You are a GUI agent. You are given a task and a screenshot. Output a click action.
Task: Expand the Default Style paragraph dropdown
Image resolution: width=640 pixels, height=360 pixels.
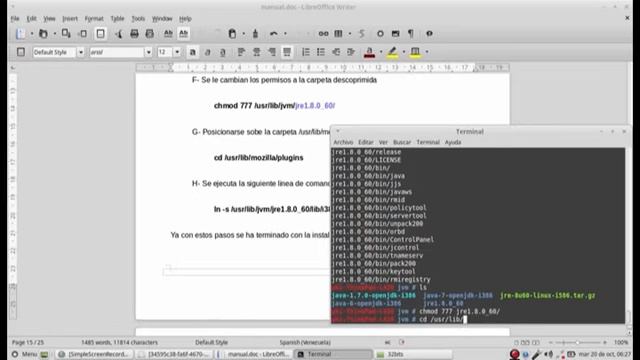click(80, 52)
